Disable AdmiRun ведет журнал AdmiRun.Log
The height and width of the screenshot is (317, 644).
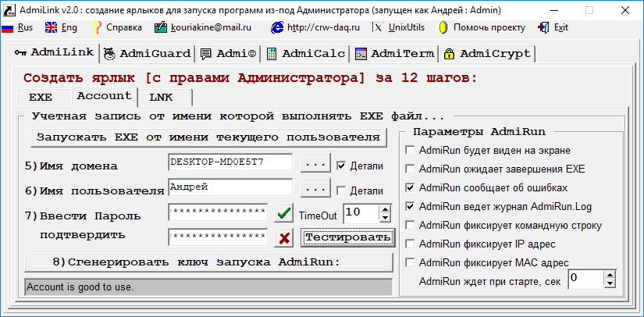(x=410, y=207)
